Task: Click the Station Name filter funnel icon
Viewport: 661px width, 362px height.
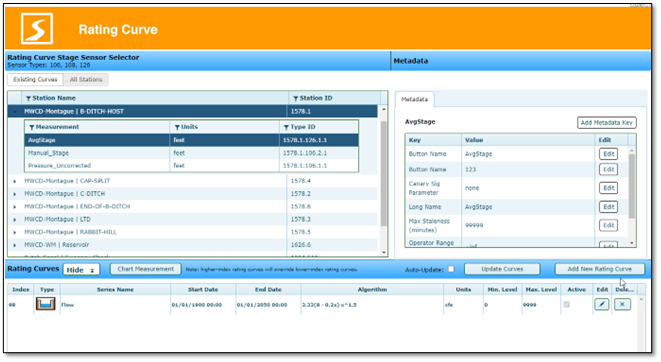Action: click(x=28, y=99)
